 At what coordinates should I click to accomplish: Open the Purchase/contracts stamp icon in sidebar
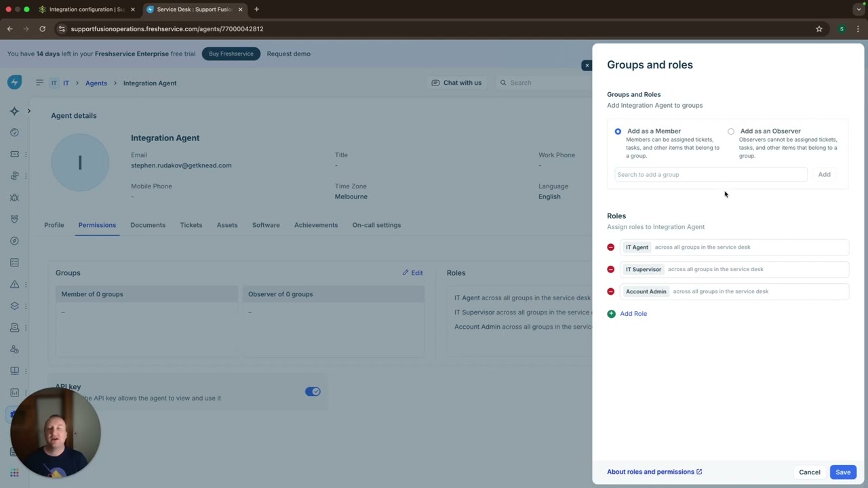14,327
